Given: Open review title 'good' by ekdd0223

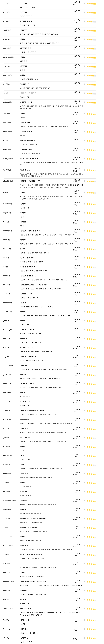Looking at the screenshot, I should (23, 249).
